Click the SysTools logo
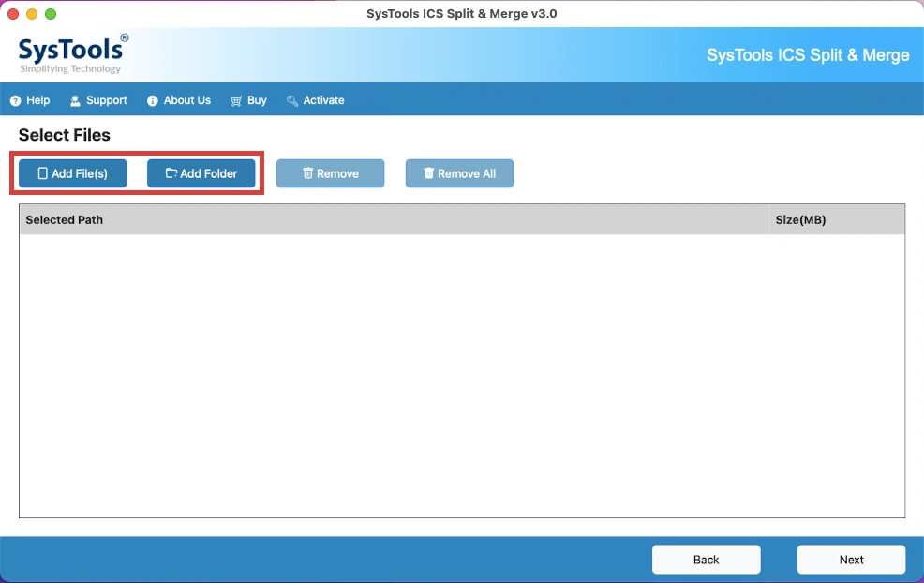Image resolution: width=924 pixels, height=583 pixels. [x=72, y=54]
